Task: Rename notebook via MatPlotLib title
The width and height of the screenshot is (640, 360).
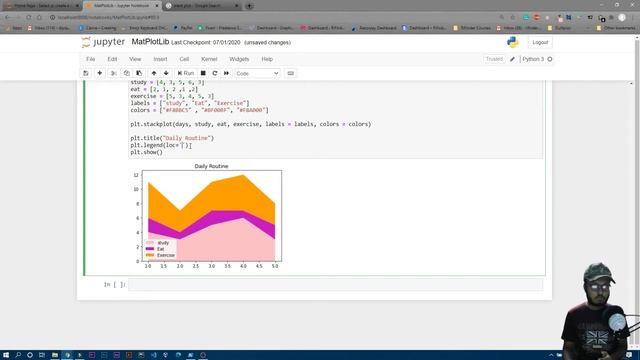Action: click(x=150, y=42)
